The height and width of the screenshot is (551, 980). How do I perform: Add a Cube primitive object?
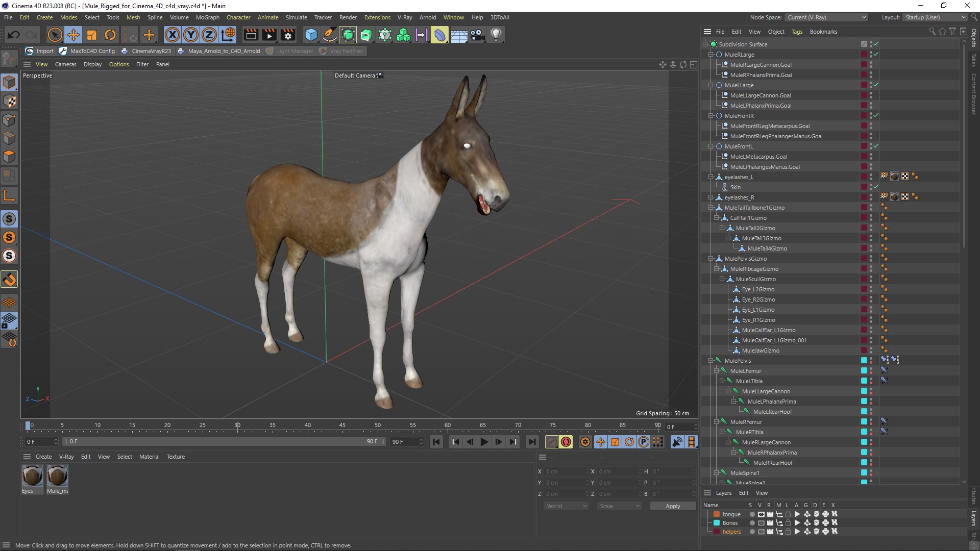coord(311,35)
